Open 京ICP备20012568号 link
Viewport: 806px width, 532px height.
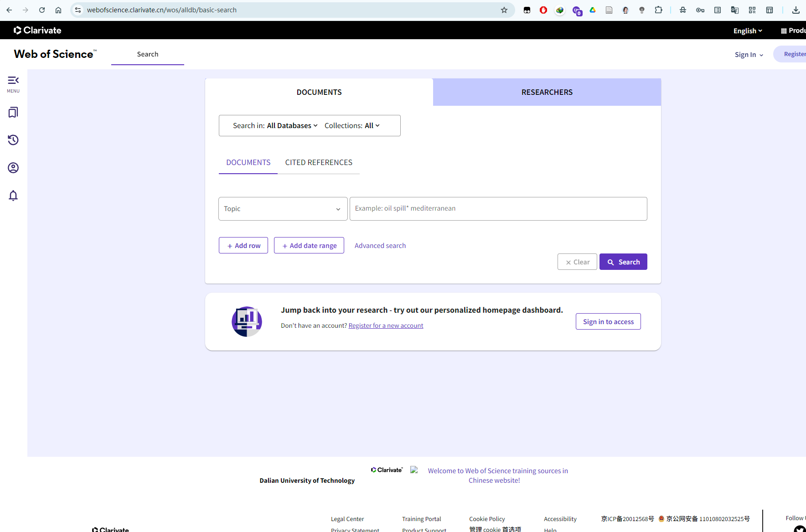(x=627, y=519)
